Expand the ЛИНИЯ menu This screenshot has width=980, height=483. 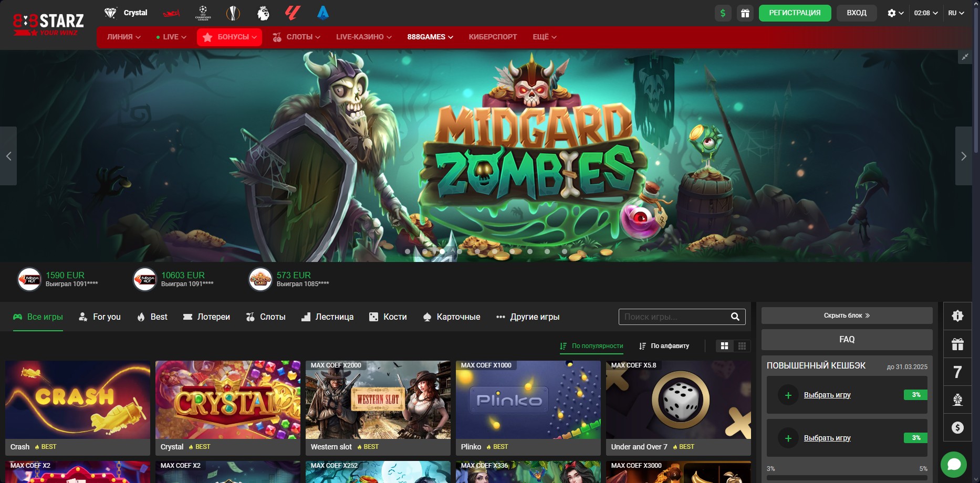click(x=124, y=37)
